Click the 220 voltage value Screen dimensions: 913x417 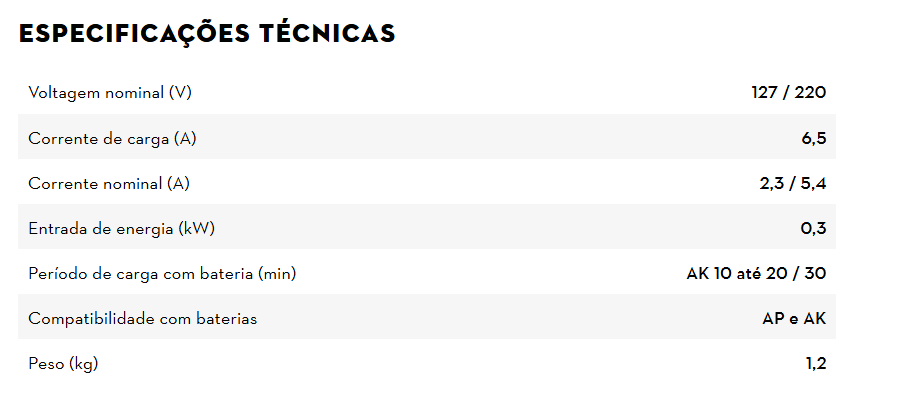pos(811,93)
